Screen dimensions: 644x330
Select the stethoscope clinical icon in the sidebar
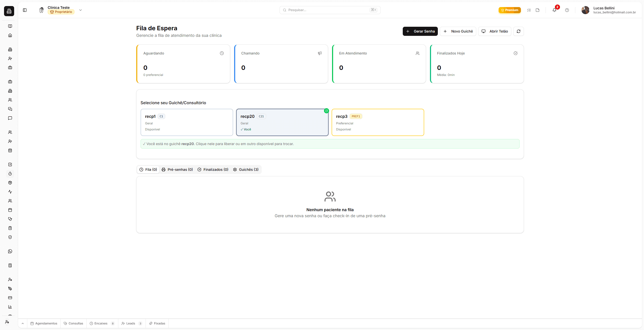pos(10,219)
